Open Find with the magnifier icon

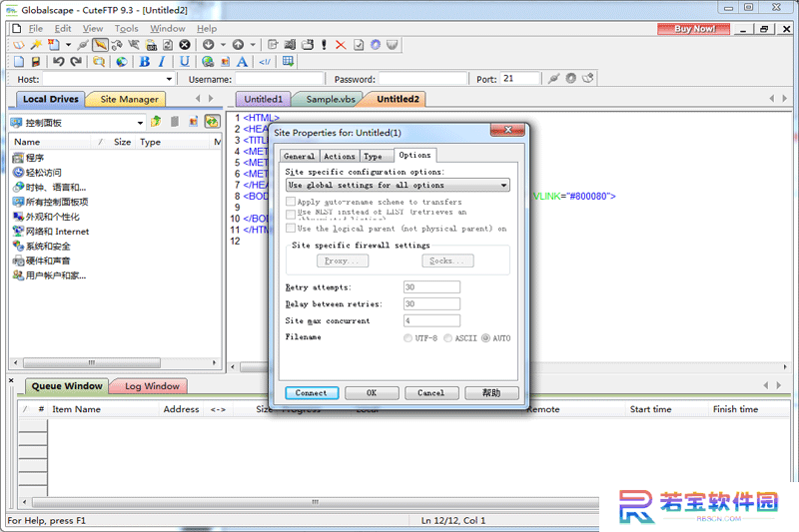pos(99,62)
